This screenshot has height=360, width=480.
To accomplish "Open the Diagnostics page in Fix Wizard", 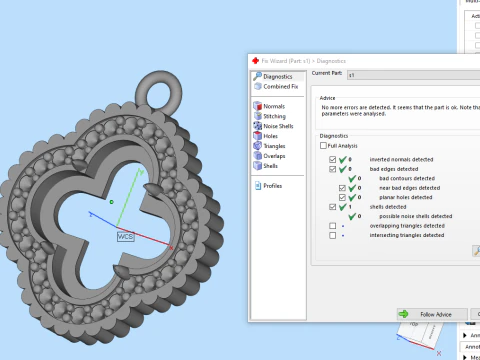I will click(x=278, y=76).
